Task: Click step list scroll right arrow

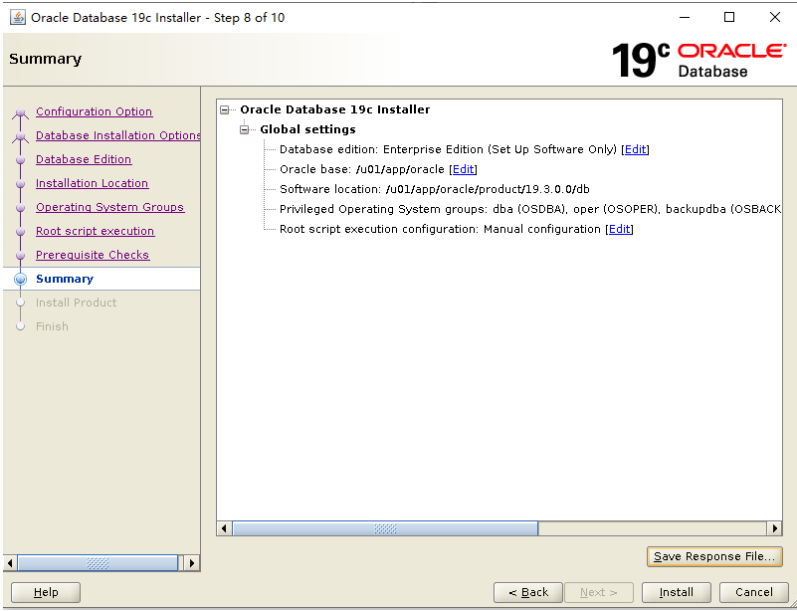Action: point(192,563)
